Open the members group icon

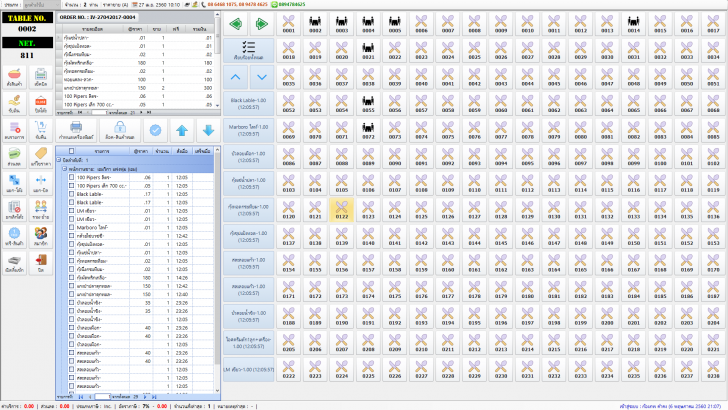tap(41, 236)
